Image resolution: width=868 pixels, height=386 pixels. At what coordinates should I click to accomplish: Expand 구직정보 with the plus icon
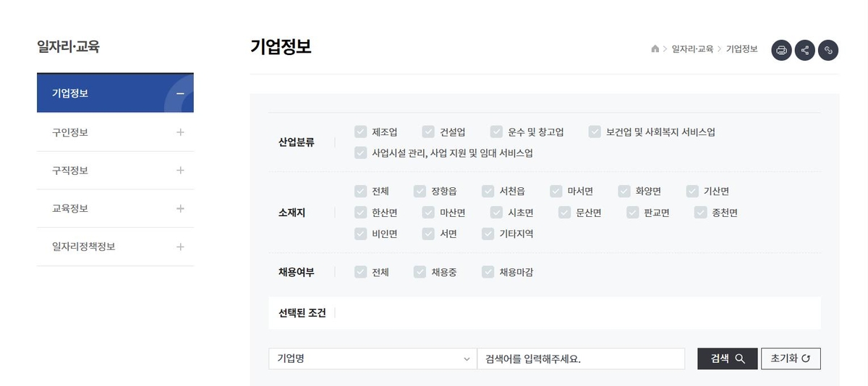click(180, 171)
